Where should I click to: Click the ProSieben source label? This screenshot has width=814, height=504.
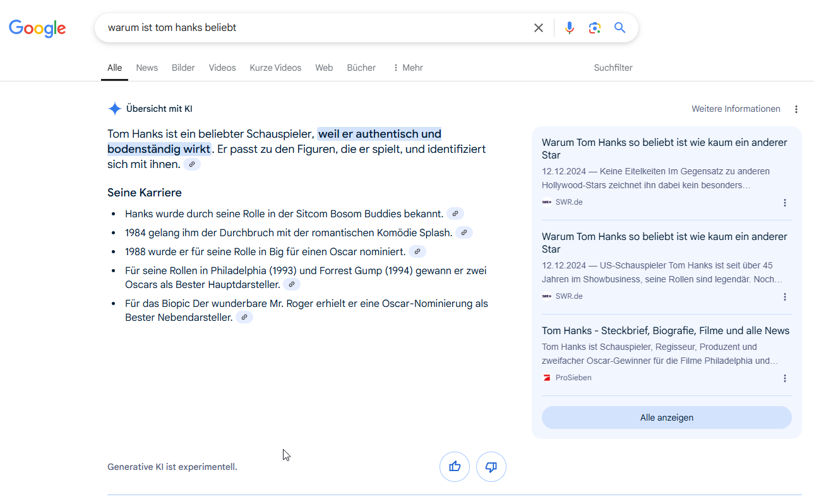[573, 378]
